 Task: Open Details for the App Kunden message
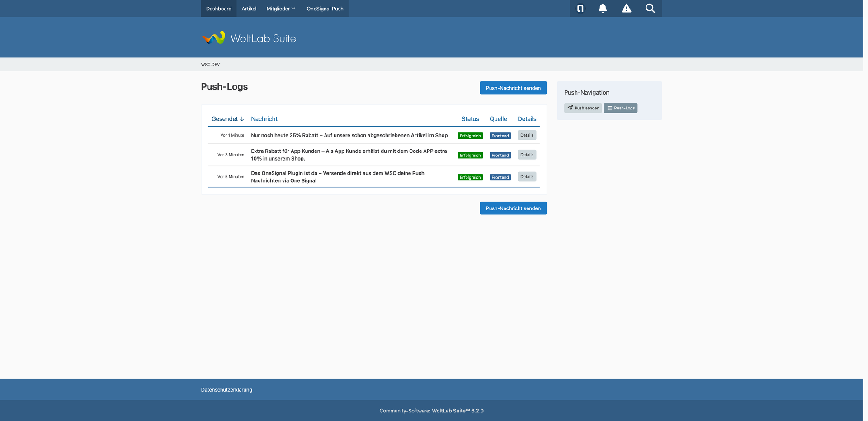pyautogui.click(x=527, y=155)
